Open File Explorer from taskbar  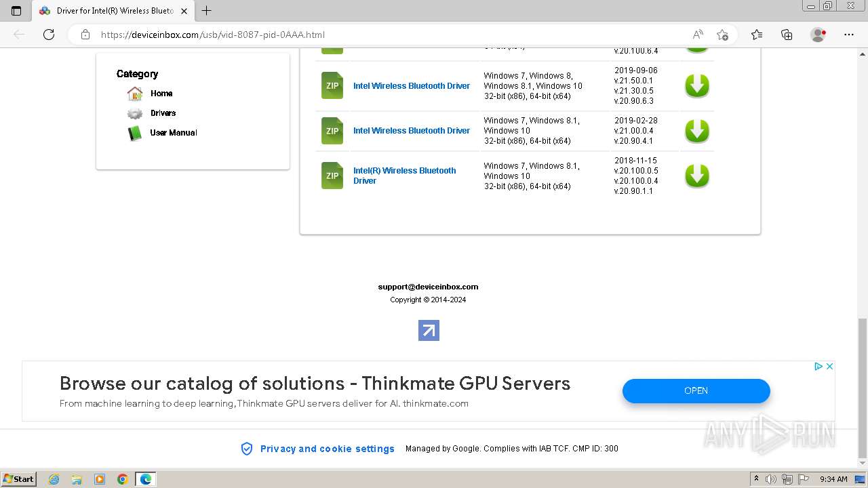tap(77, 479)
